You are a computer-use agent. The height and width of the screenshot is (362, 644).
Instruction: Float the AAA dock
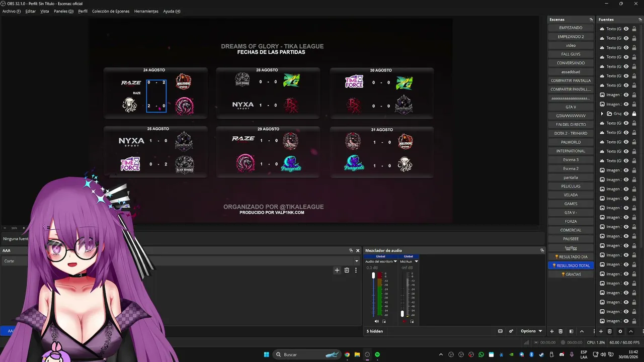(x=351, y=250)
